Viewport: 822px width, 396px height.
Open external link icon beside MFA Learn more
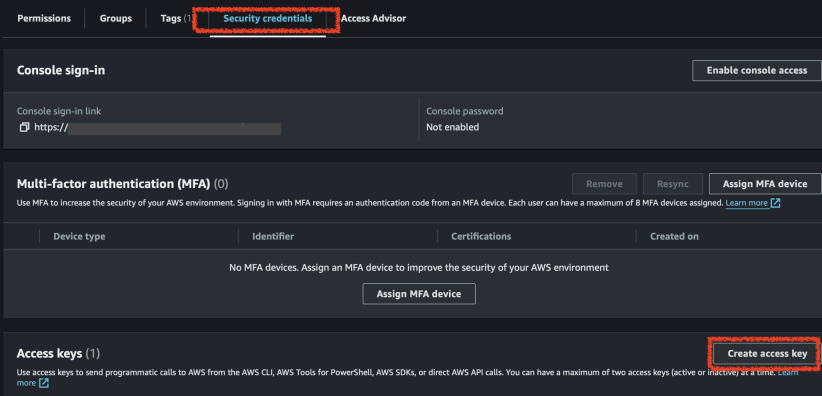775,203
